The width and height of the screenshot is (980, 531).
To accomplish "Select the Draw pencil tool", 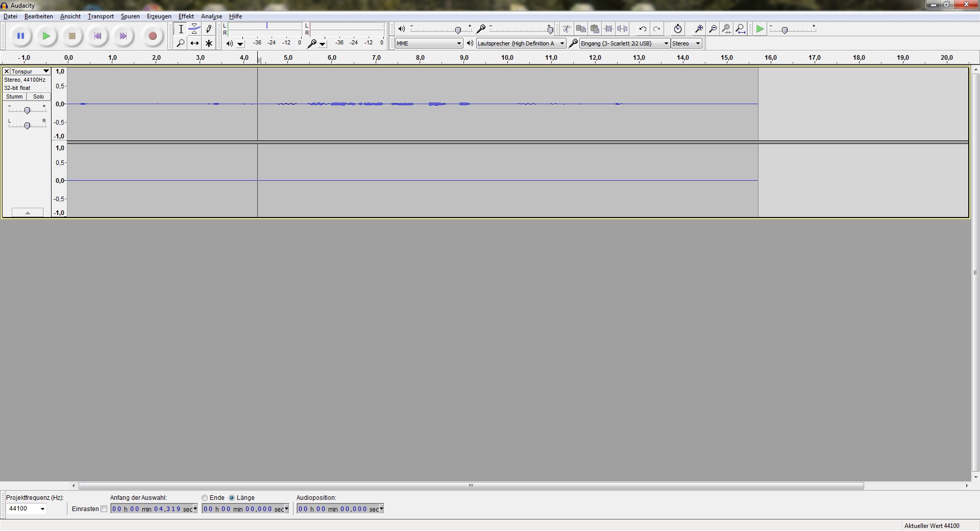I will tap(208, 29).
